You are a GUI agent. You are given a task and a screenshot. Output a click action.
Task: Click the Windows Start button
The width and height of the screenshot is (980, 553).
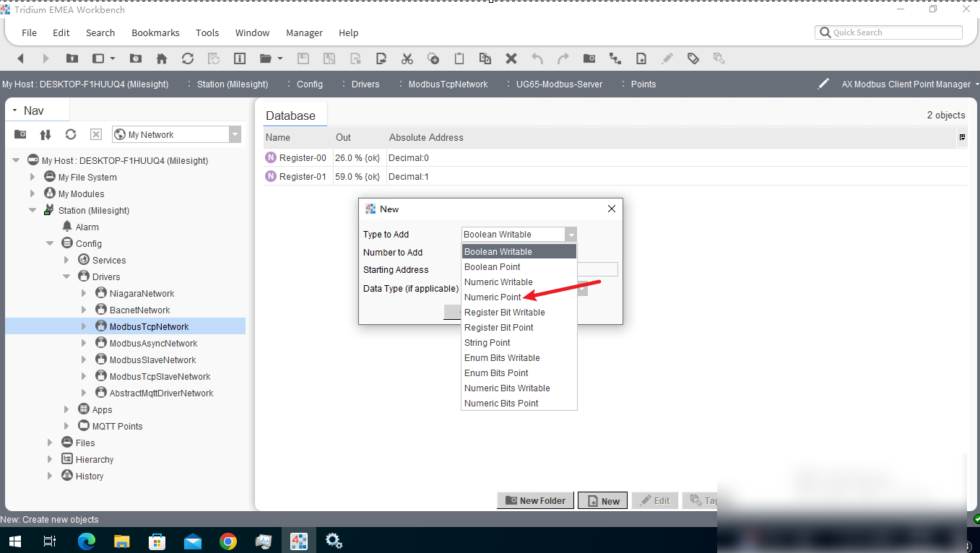coord(14,541)
